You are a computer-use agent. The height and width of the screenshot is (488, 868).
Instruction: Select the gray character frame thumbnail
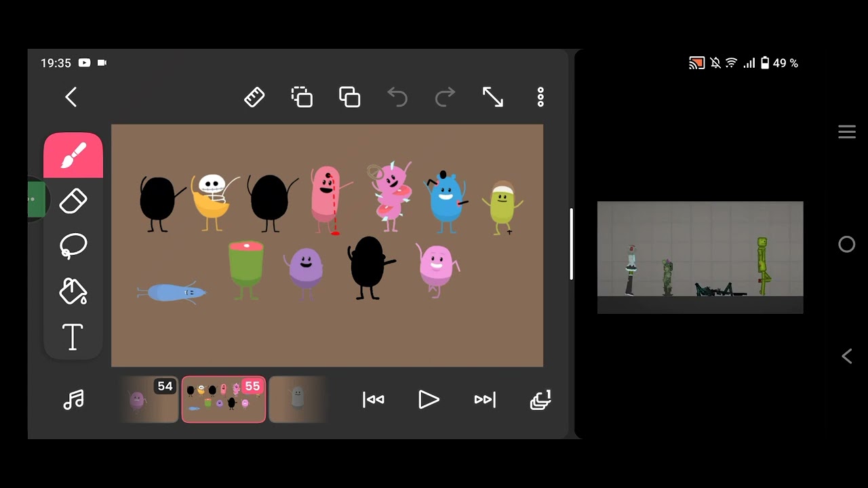point(298,400)
